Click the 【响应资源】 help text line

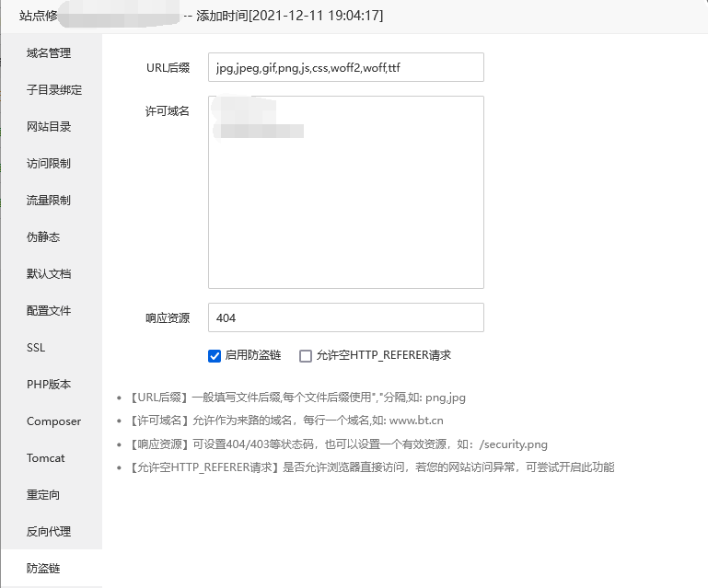[339, 444]
